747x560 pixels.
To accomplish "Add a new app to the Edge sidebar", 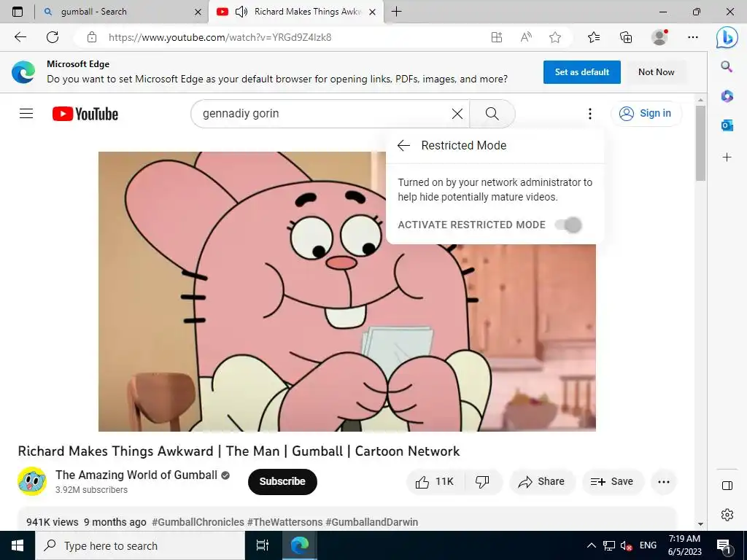I will (x=727, y=157).
